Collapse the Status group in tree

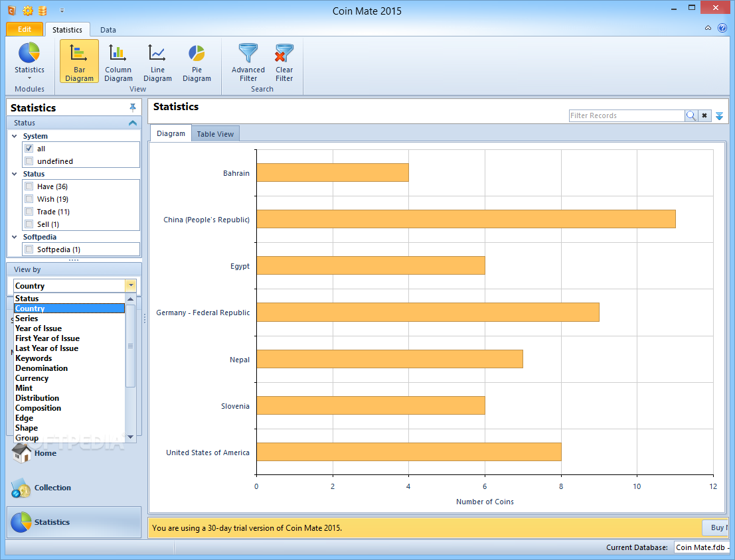[15, 174]
